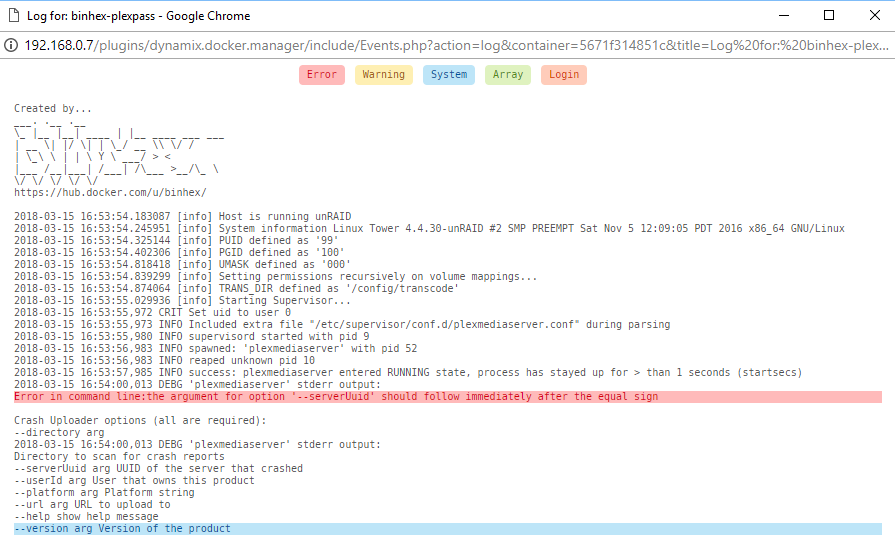895x557 pixels.
Task: Click the red highlighted serverUuid error line
Action: (x=448, y=397)
